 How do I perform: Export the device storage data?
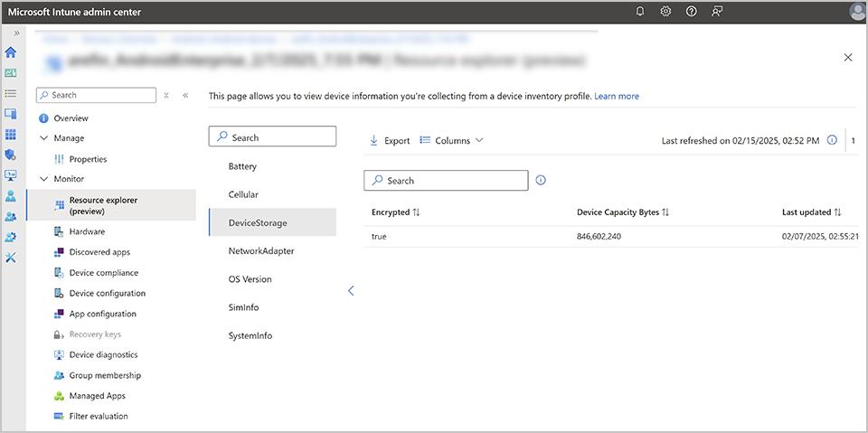(390, 141)
